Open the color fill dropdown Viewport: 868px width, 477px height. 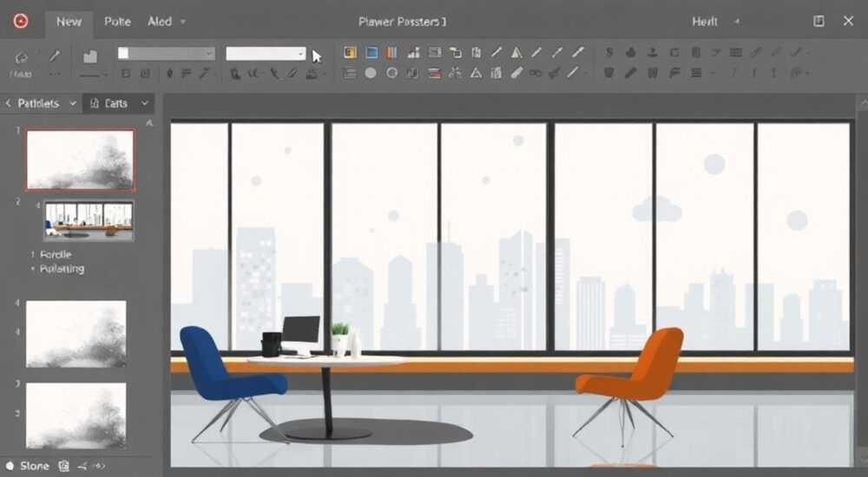210,54
